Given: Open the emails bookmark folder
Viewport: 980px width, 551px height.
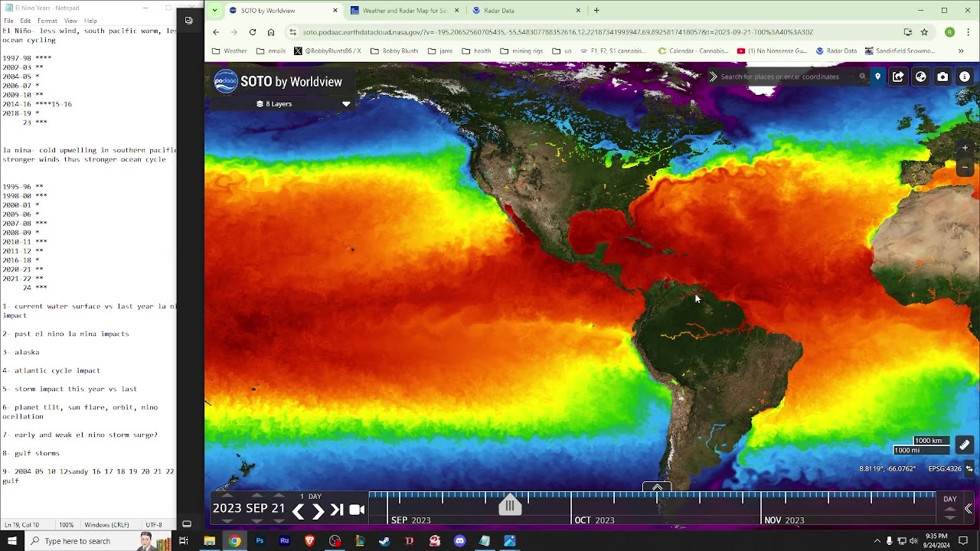Looking at the screenshot, I should tap(271, 51).
